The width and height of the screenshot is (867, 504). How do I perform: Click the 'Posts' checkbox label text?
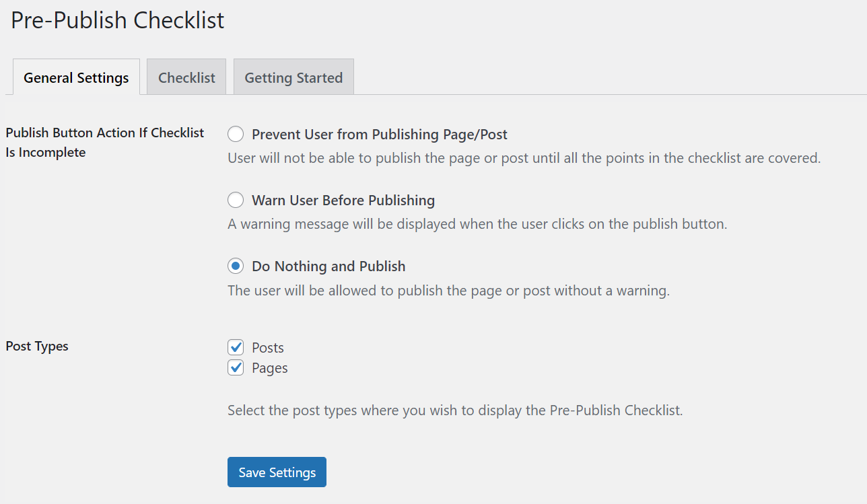coord(268,348)
